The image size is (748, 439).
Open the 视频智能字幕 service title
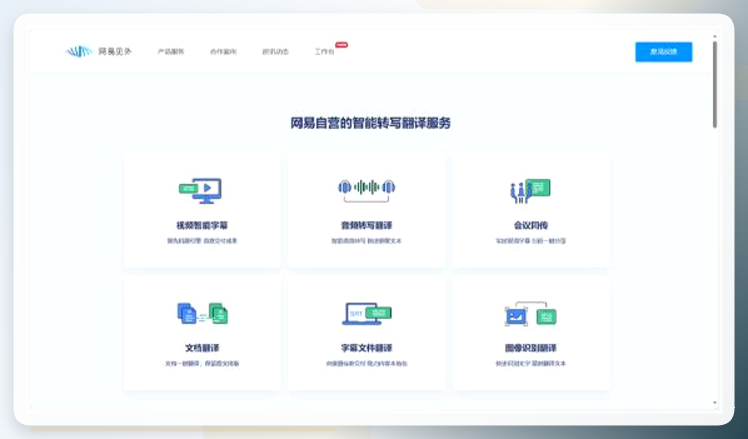[202, 225]
